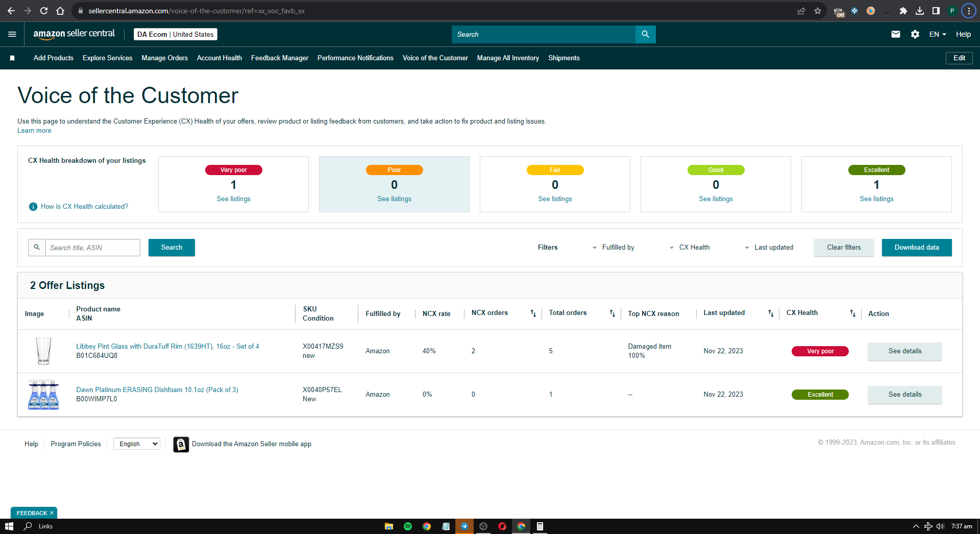
Task: Close the FEEDBACK tab at bottom left
Action: [52, 513]
